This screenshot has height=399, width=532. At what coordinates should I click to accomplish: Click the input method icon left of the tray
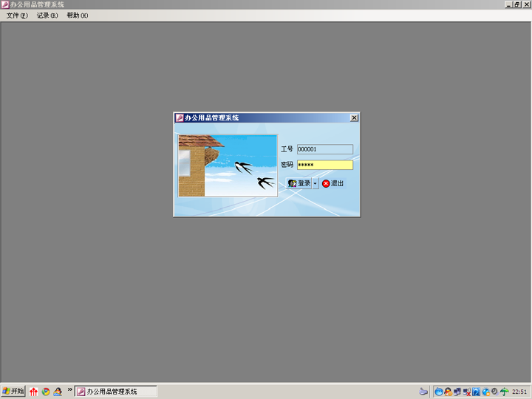coord(423,392)
